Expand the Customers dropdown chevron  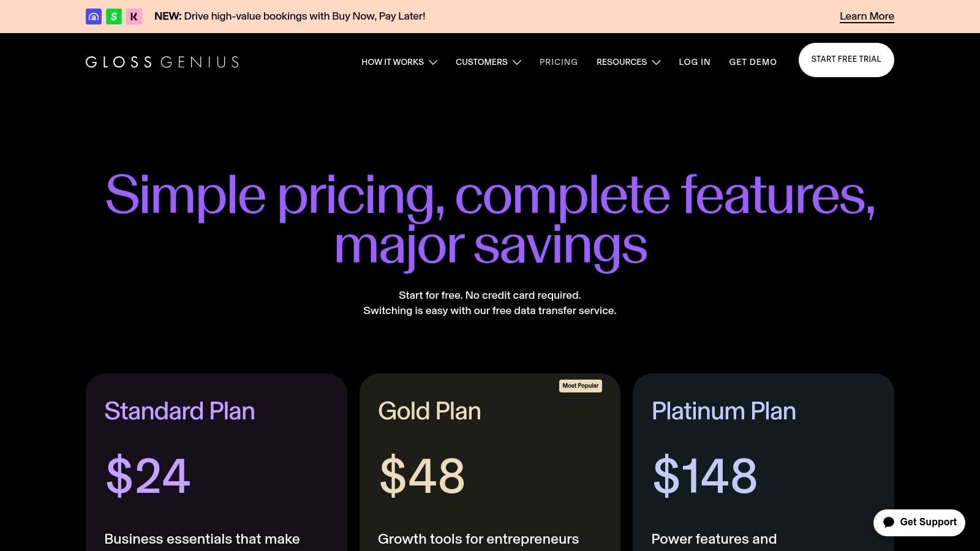pos(517,62)
